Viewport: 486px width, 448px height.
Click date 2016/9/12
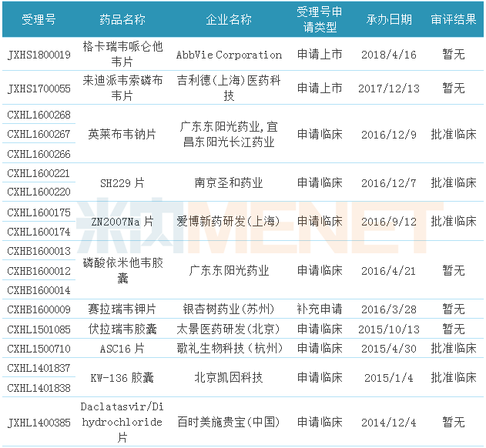389,222
